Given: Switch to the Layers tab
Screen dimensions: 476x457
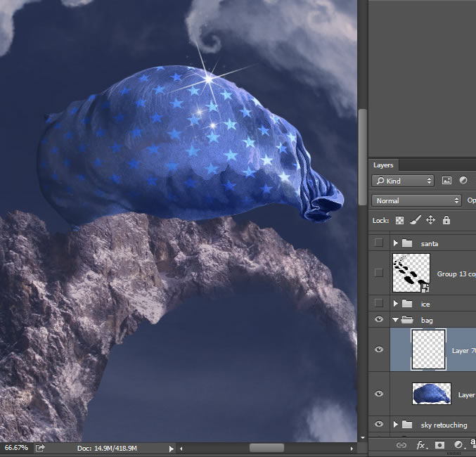Looking at the screenshot, I should [x=383, y=165].
